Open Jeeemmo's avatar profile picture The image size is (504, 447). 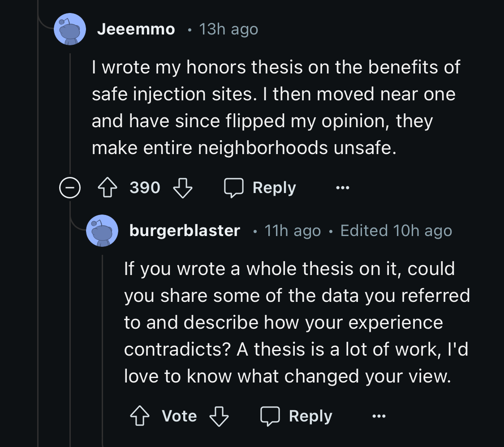coord(70,29)
